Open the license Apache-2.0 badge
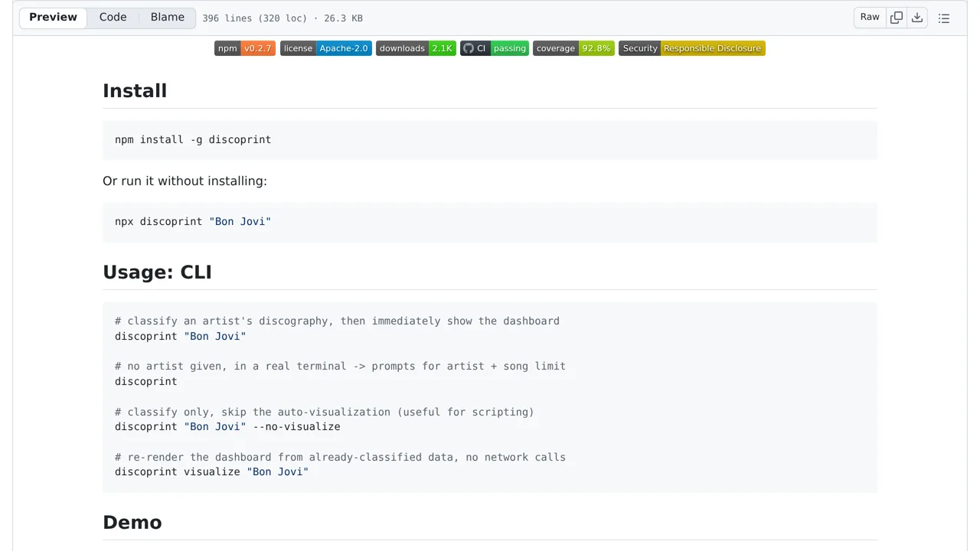The width and height of the screenshot is (980, 551). [325, 48]
